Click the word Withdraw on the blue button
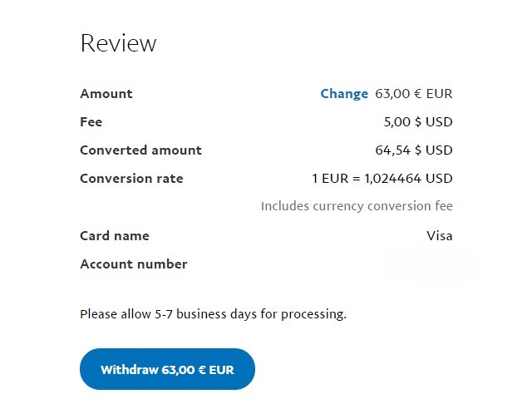Image resolution: width=532 pixels, height=399 pixels. click(130, 369)
